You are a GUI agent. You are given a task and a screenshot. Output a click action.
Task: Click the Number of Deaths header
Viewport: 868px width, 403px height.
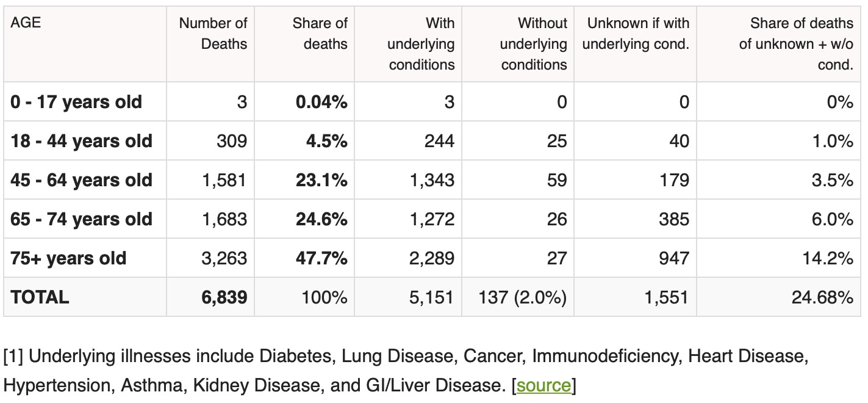click(213, 34)
